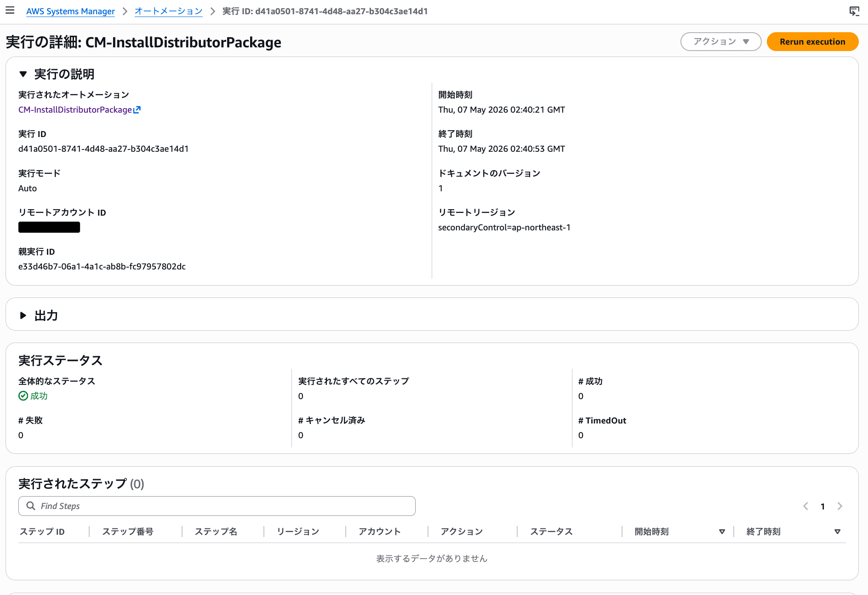Viewport: 868px width, 595px height.
Task: Click ステータス column header
Action: (552, 532)
